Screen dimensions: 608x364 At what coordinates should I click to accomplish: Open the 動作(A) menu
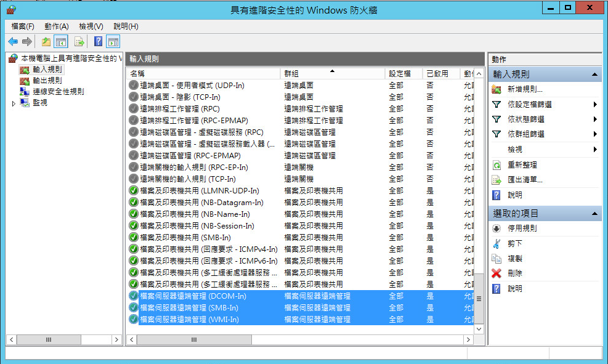pos(56,26)
